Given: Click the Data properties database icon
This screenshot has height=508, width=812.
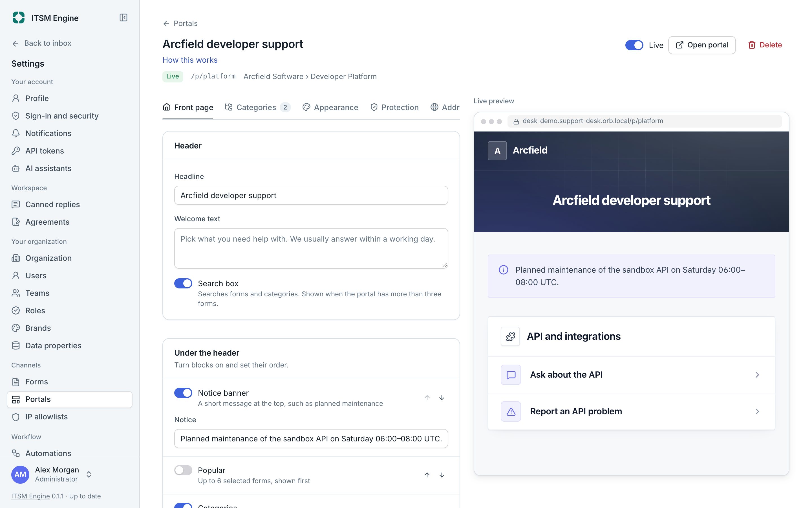Looking at the screenshot, I should (x=16, y=345).
